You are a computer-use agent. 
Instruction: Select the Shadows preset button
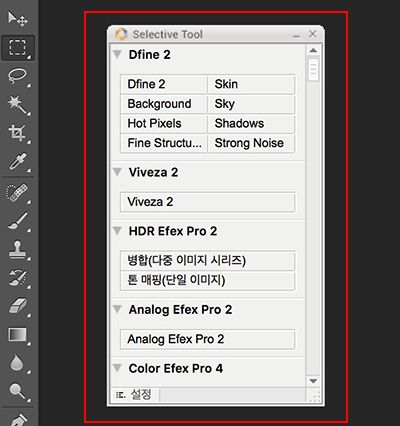pyautogui.click(x=251, y=124)
